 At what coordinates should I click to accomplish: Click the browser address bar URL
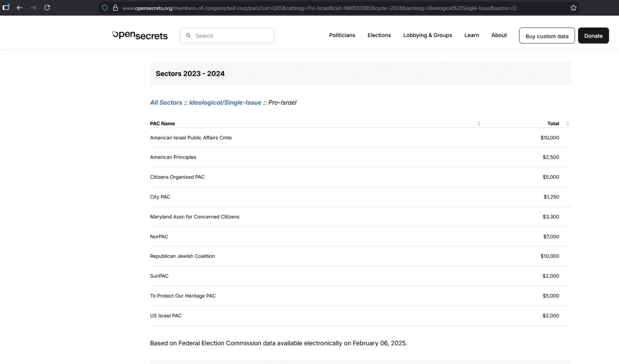coord(319,8)
